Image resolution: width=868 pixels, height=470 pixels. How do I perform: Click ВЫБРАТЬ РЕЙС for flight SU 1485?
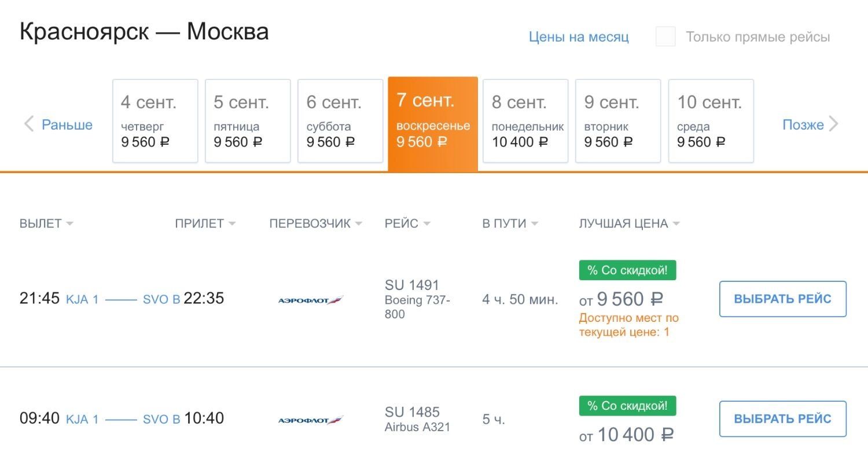point(782,418)
